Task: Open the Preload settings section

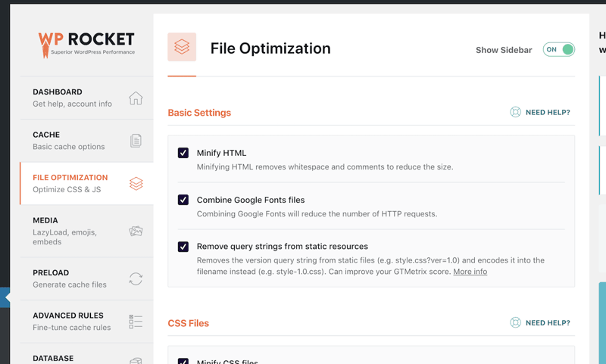Action: [86, 278]
